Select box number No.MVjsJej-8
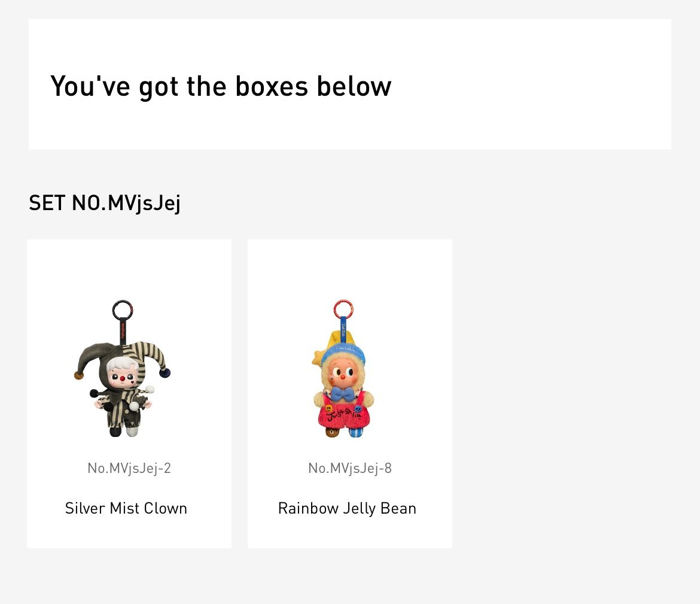The width and height of the screenshot is (700, 604). (350, 468)
